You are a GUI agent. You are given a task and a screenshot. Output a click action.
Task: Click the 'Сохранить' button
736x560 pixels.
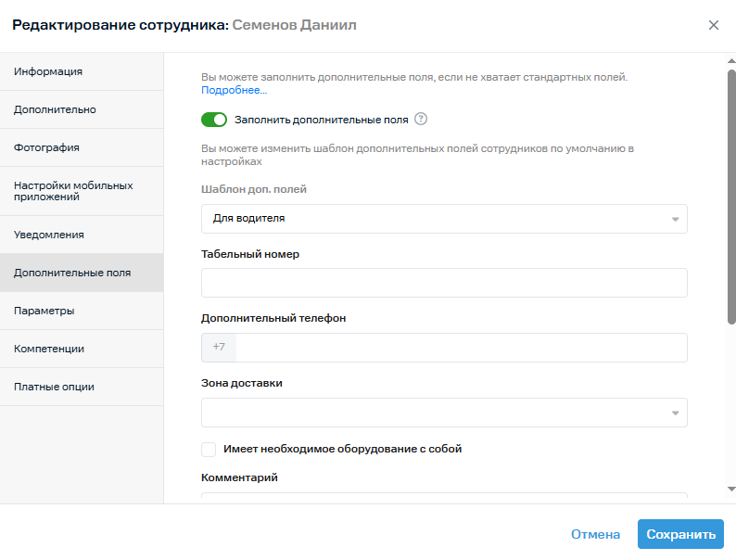680,534
